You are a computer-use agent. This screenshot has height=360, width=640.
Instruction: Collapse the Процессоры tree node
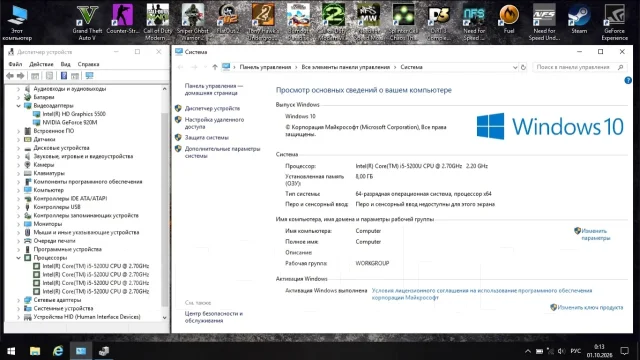tap(18, 258)
